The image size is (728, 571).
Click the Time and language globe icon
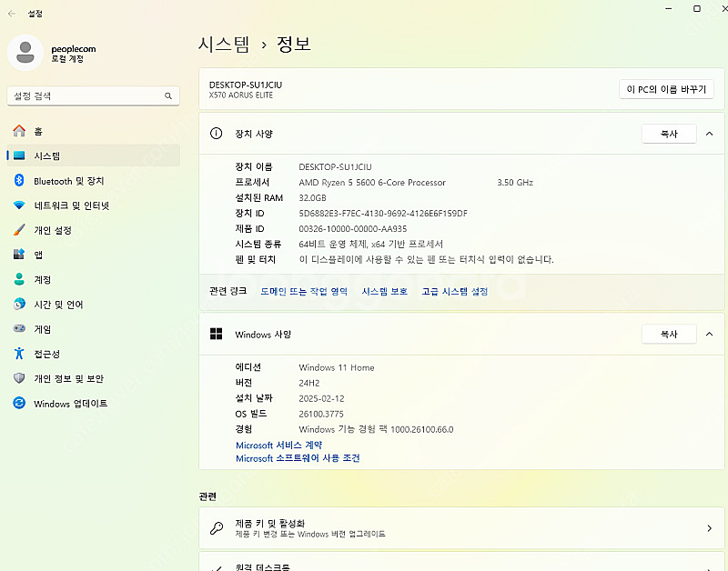[19, 304]
